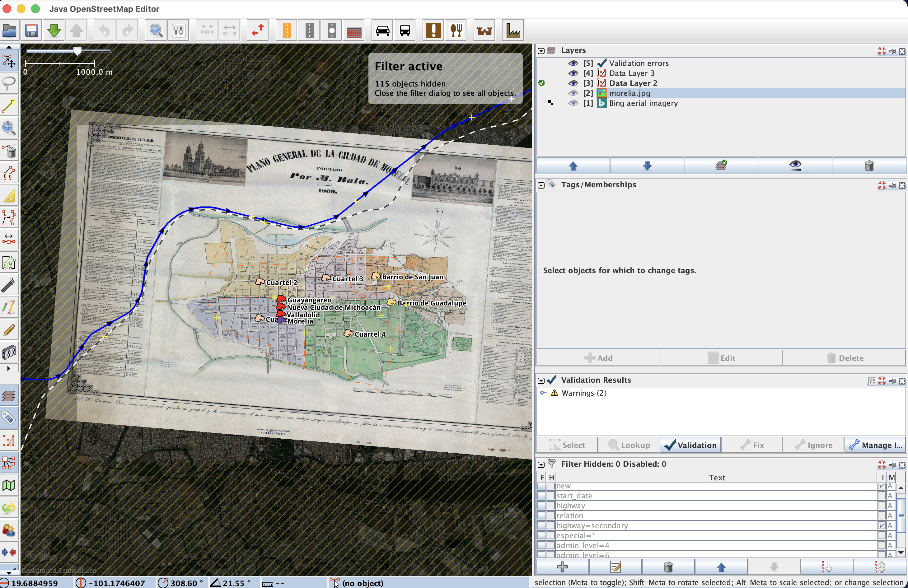Image resolution: width=908 pixels, height=588 pixels.
Task: Open preferences with the sliders icon
Action: (x=179, y=30)
